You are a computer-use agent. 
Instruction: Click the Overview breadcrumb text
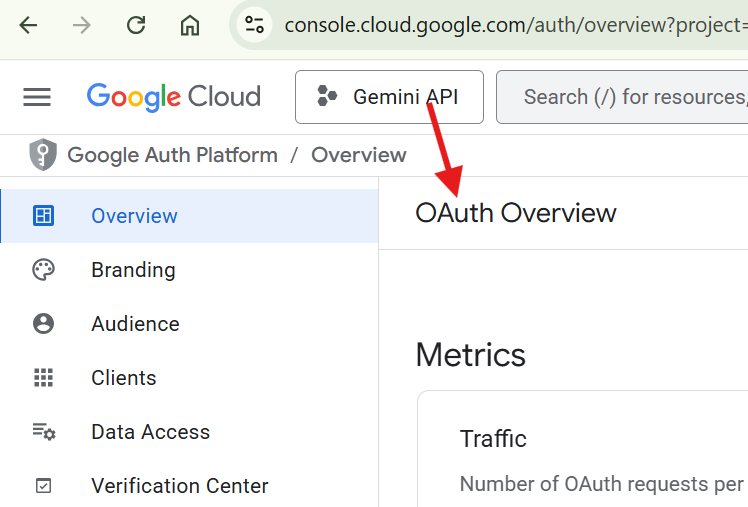(359, 155)
